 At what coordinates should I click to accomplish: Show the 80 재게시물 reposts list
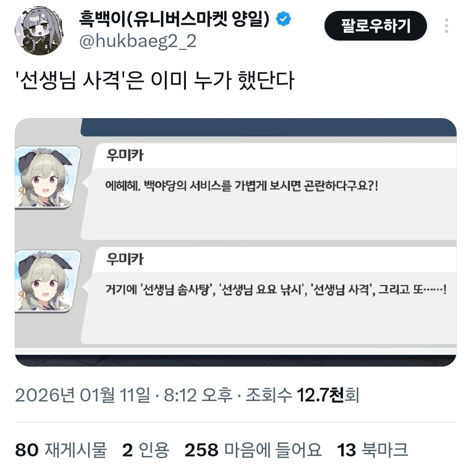[61, 450]
